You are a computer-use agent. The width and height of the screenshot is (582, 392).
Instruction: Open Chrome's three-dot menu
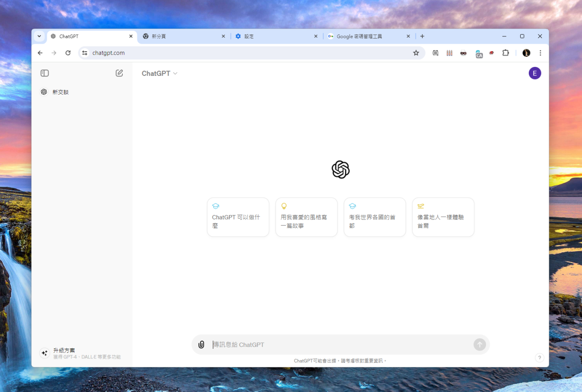pos(540,53)
